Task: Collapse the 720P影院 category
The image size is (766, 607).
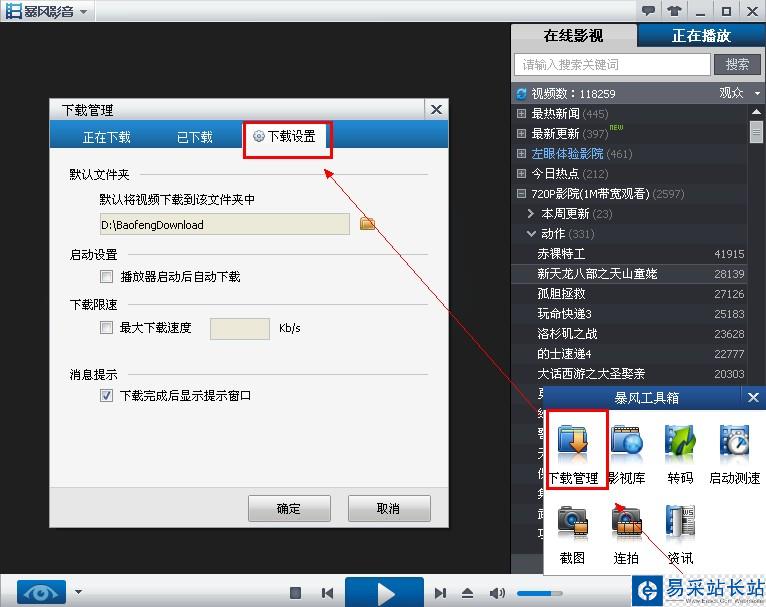Action: pyautogui.click(x=521, y=193)
